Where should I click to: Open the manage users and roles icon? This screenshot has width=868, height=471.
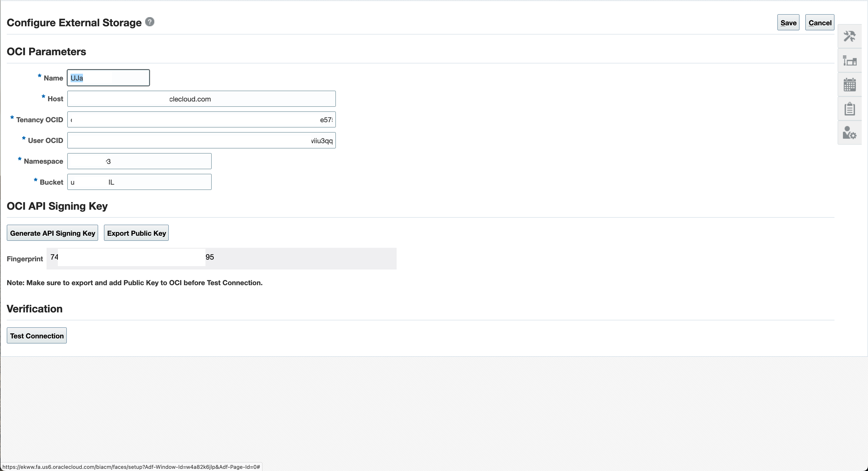849,133
